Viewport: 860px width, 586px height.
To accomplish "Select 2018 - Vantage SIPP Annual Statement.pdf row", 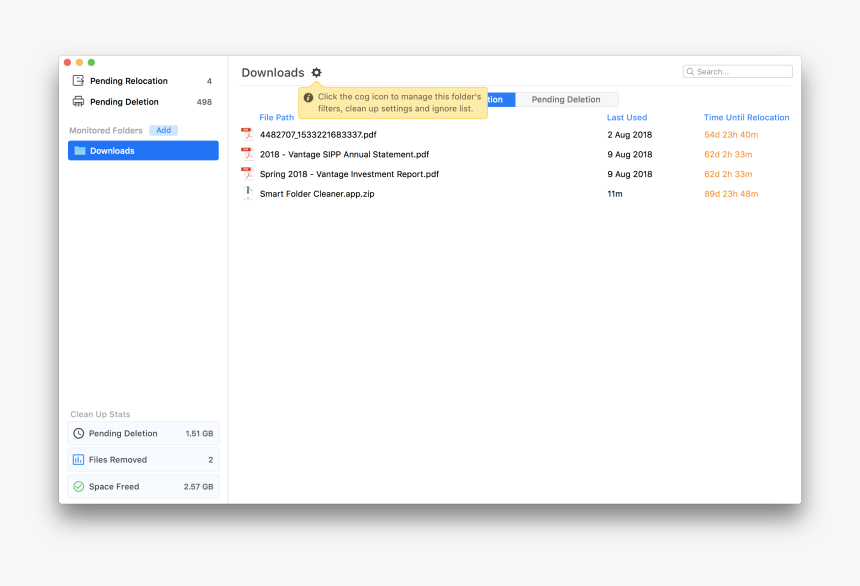I will tap(344, 154).
